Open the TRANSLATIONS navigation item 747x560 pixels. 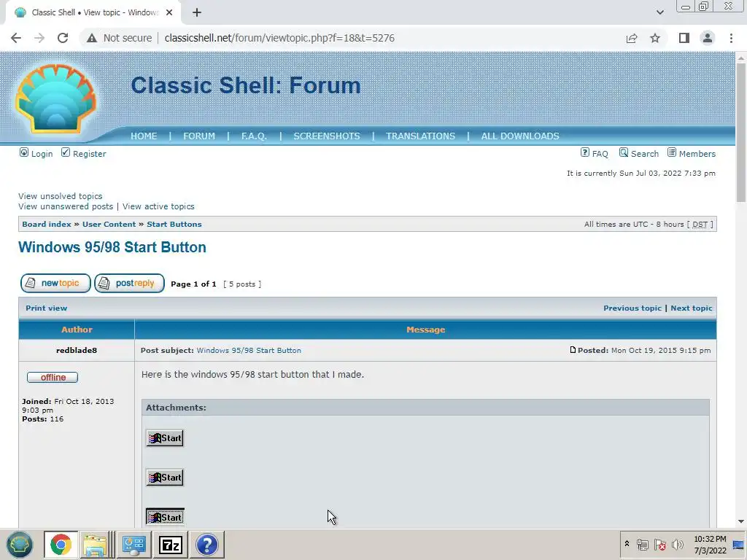pyautogui.click(x=421, y=136)
